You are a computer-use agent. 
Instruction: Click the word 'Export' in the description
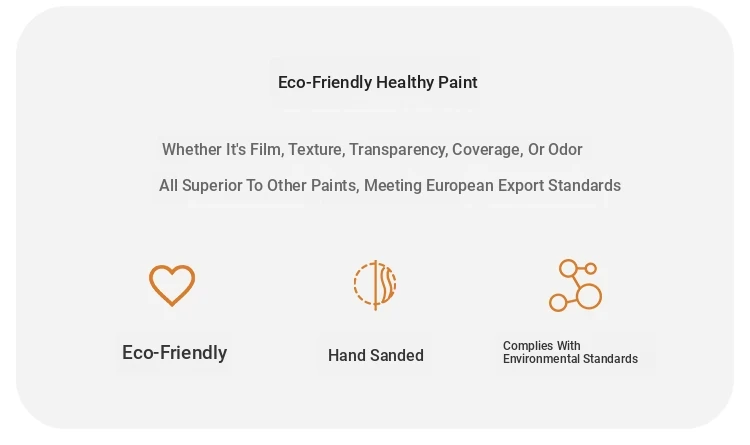coord(522,186)
